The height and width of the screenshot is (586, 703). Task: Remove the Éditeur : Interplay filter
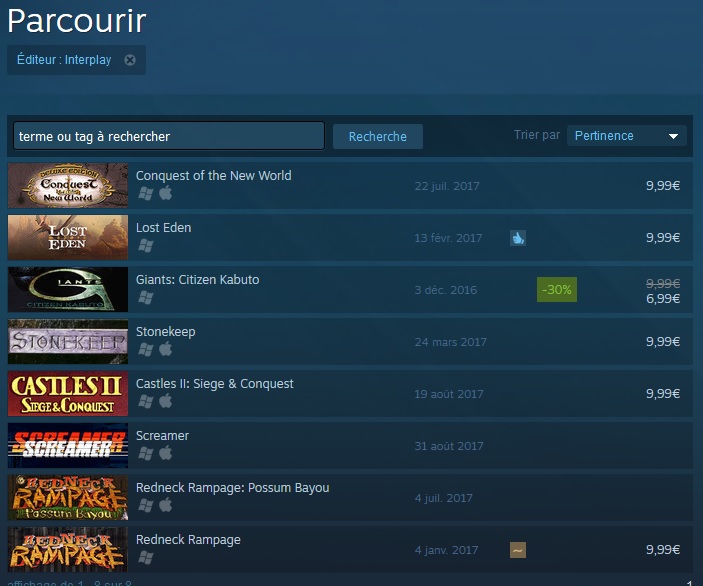(130, 60)
